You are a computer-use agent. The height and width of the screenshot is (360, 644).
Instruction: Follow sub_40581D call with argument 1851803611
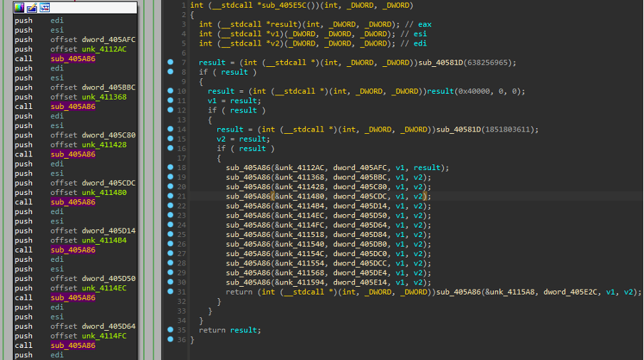458,129
